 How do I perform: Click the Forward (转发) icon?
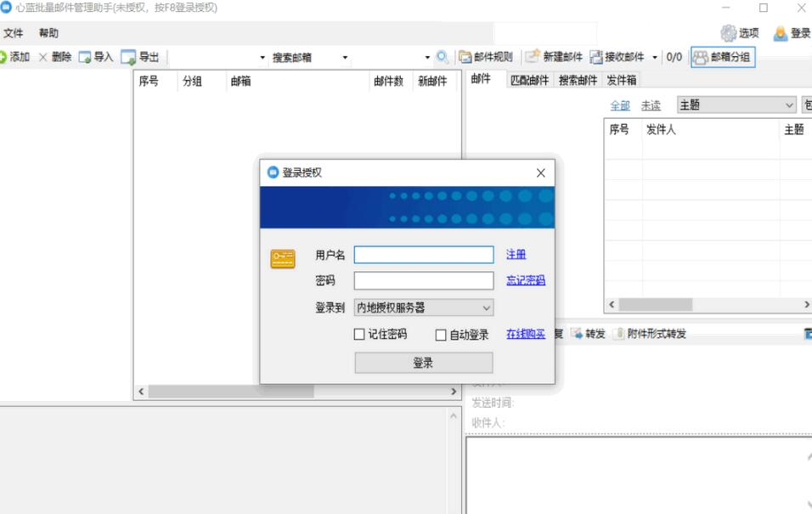coord(577,334)
